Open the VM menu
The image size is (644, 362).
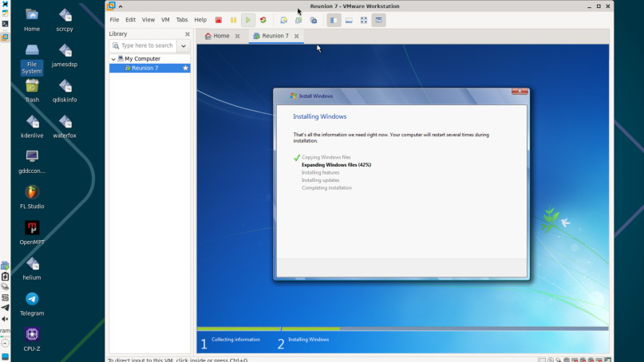[x=165, y=20]
